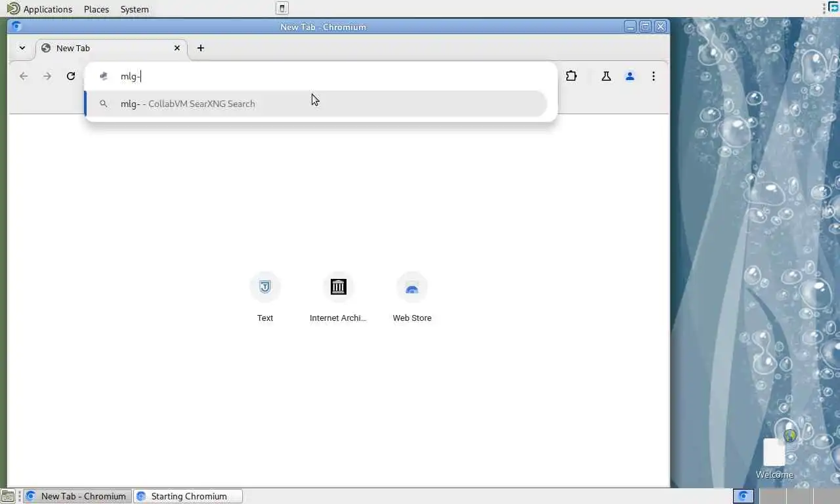Open the Extensions puzzle icon
The image size is (840, 504).
(x=572, y=76)
